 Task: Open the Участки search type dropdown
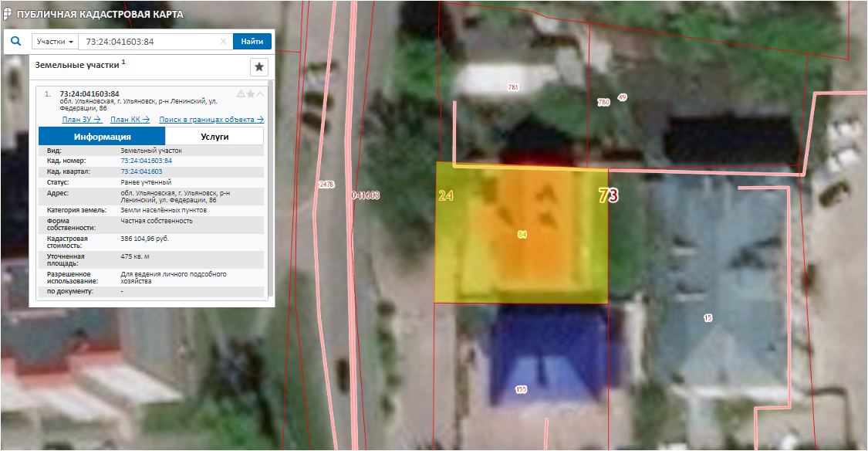[55, 42]
